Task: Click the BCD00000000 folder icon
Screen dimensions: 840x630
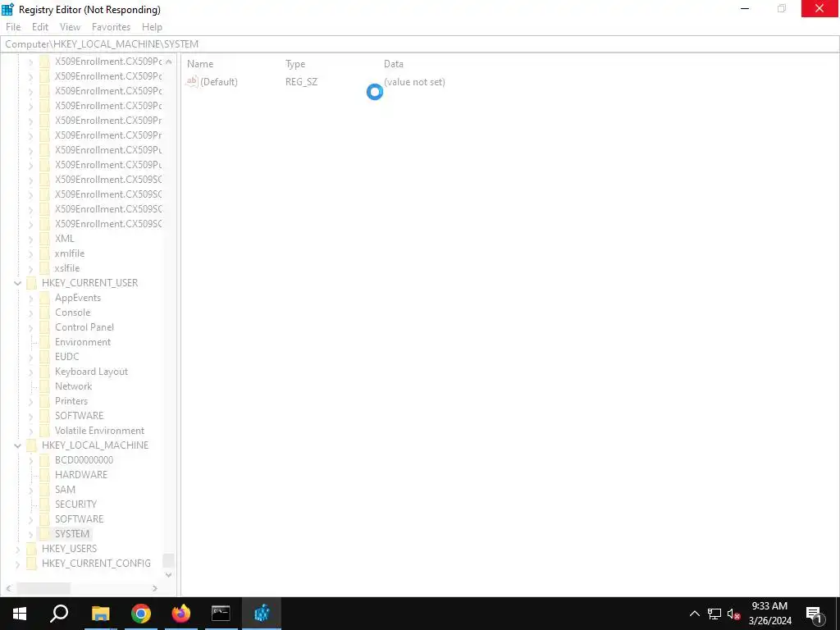Action: [45, 460]
